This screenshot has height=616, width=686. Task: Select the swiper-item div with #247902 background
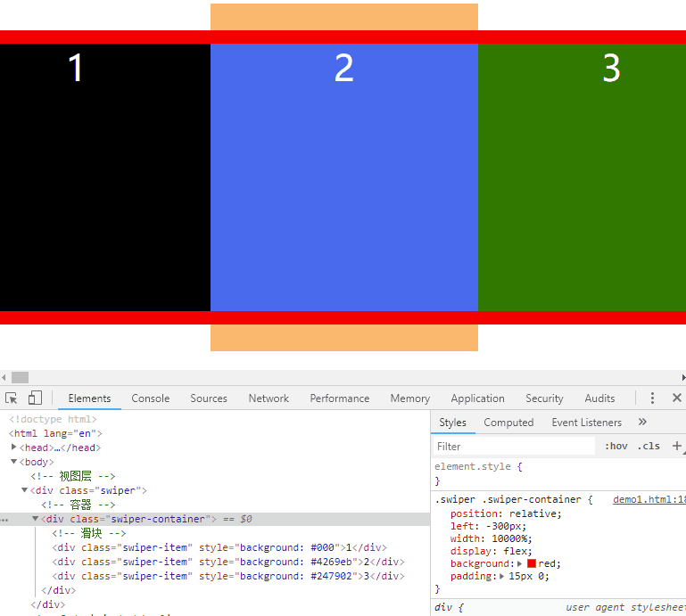[228, 576]
